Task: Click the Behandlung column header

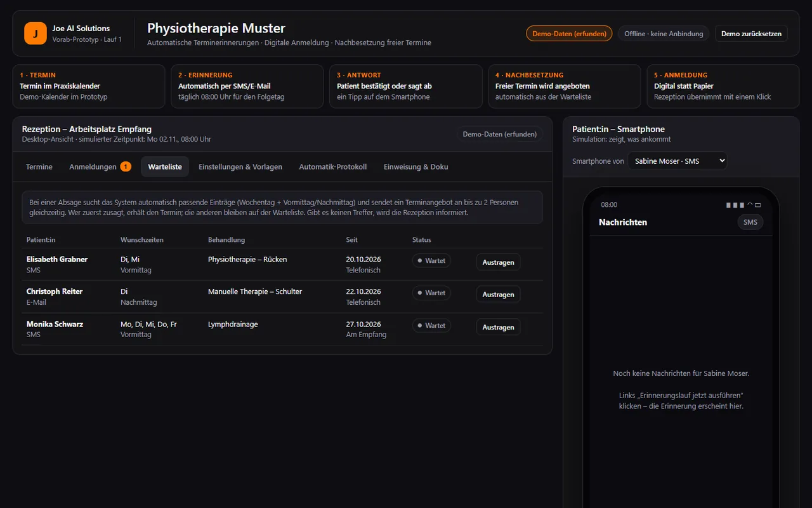Action: click(226, 240)
